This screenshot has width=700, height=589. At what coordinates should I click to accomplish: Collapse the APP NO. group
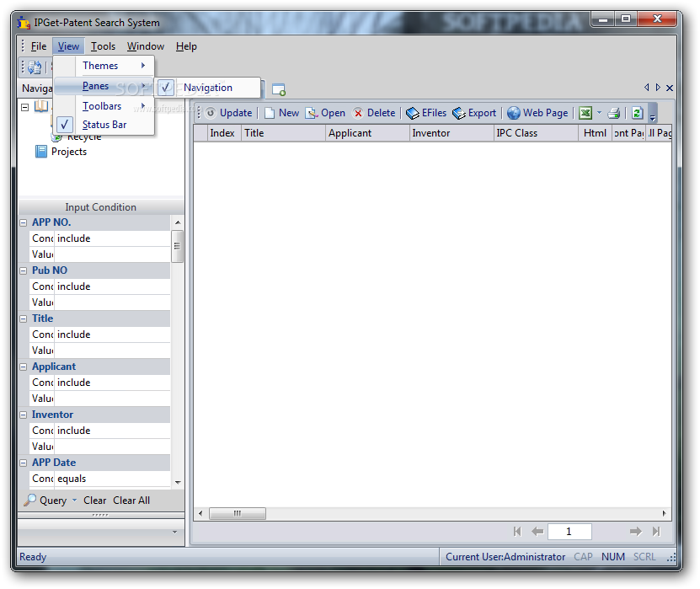[24, 222]
